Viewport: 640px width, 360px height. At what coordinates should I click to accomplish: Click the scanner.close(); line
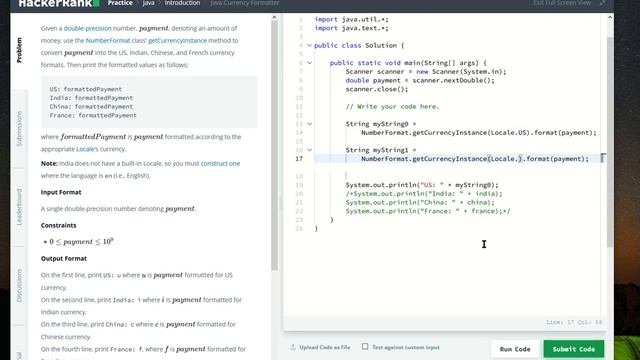(377, 89)
